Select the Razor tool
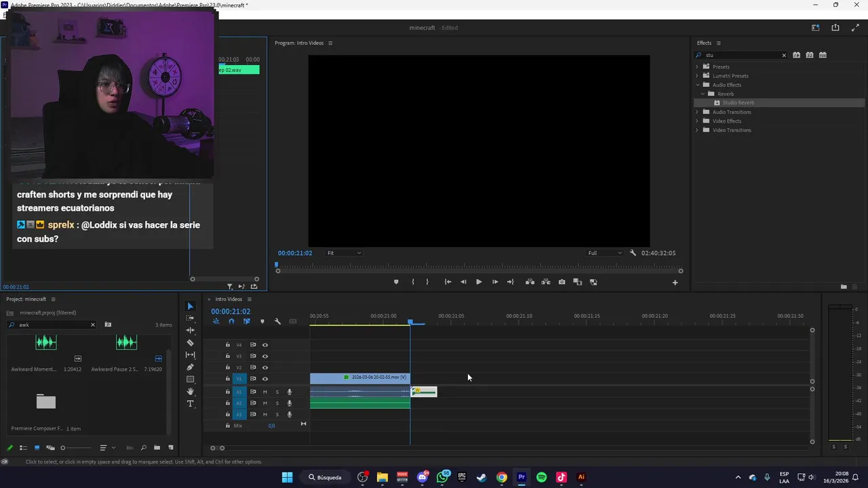The width and height of the screenshot is (868, 488). 190,343
